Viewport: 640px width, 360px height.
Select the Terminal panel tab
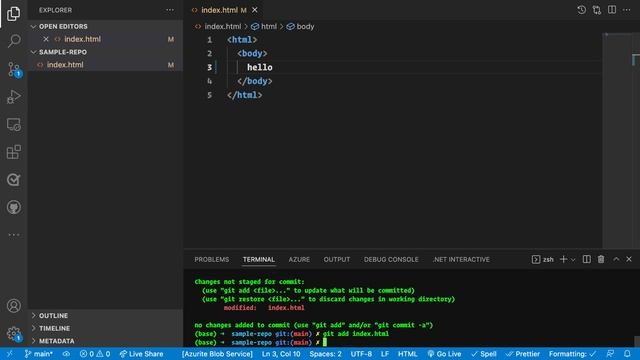click(259, 260)
